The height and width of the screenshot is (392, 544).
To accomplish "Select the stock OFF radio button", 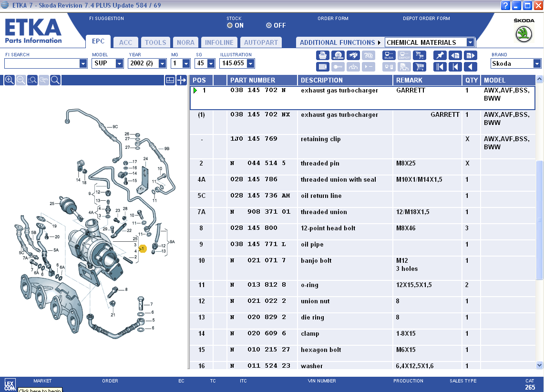I will pos(269,25).
